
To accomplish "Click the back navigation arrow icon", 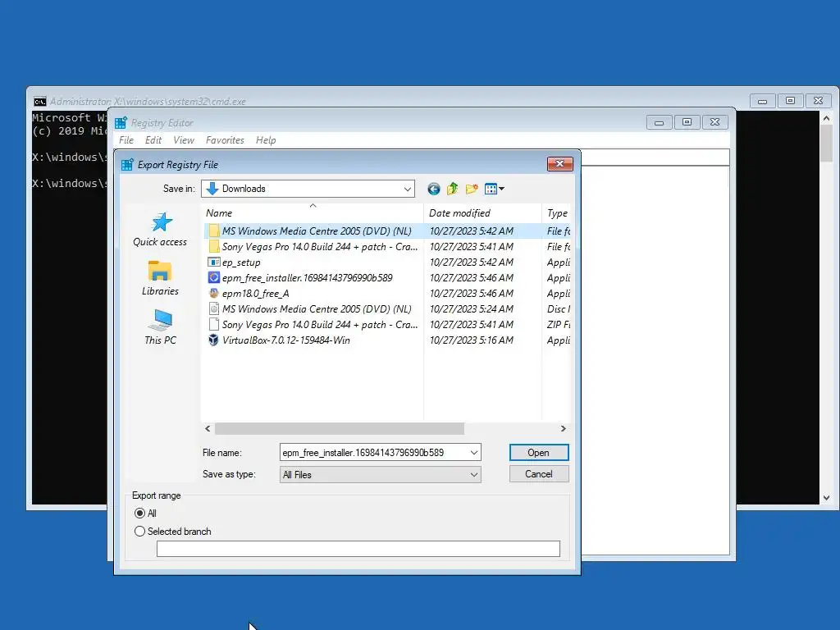I will pyautogui.click(x=433, y=189).
